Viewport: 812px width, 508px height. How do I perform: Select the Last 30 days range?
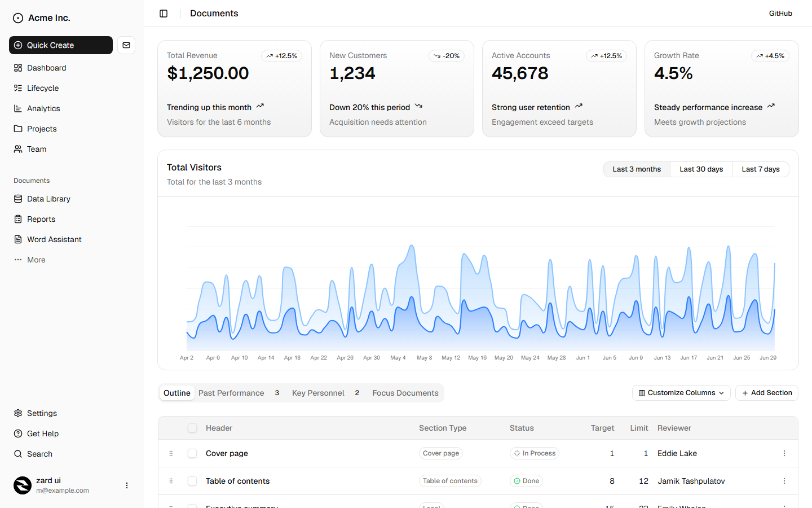(x=701, y=169)
